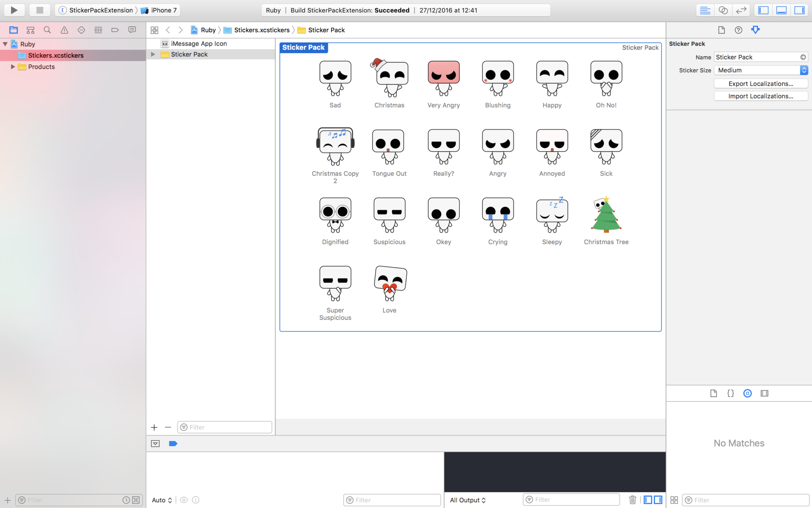Open the Report navigator speech bubble icon
The height and width of the screenshot is (508, 812).
click(x=132, y=30)
